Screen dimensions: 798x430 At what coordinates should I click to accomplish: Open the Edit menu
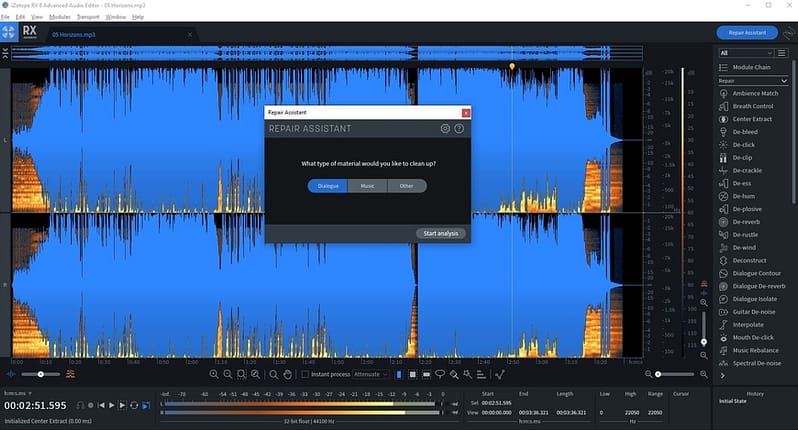point(20,17)
